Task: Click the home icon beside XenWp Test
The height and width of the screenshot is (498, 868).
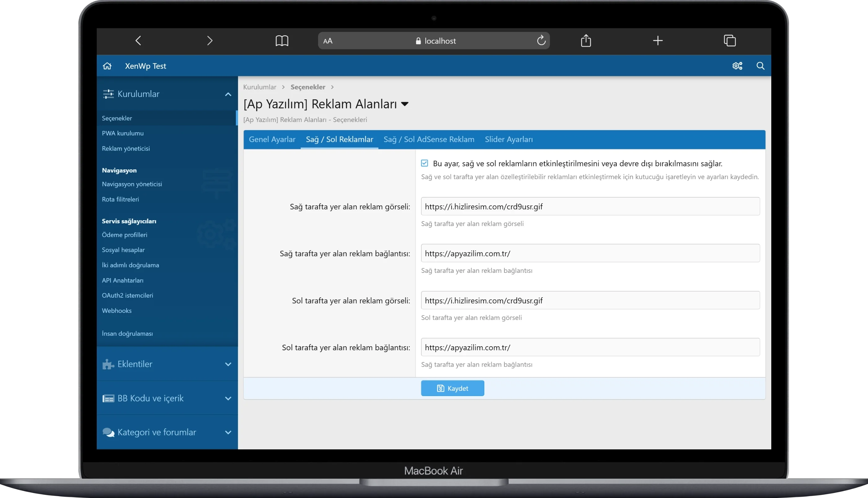Action: click(107, 66)
